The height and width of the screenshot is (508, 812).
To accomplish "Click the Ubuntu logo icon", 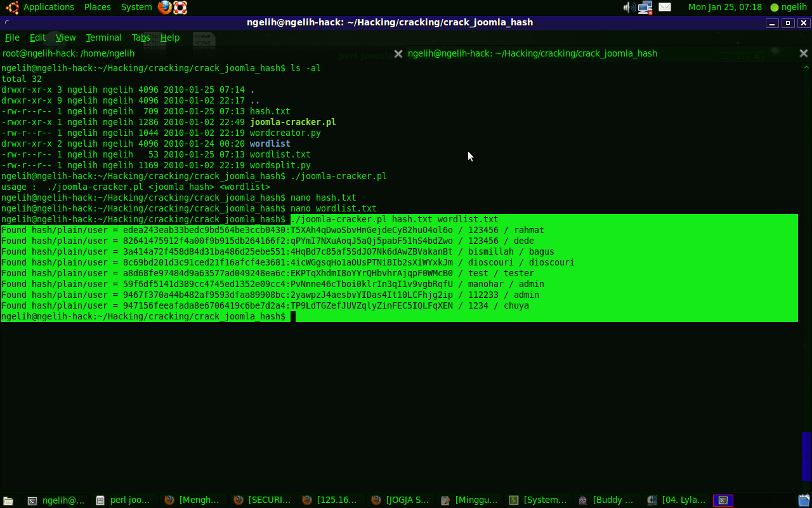I will click(x=11, y=7).
